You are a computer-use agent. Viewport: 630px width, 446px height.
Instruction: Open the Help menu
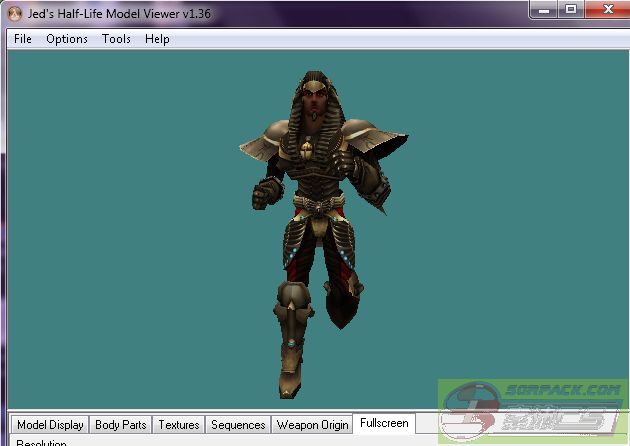tap(157, 39)
